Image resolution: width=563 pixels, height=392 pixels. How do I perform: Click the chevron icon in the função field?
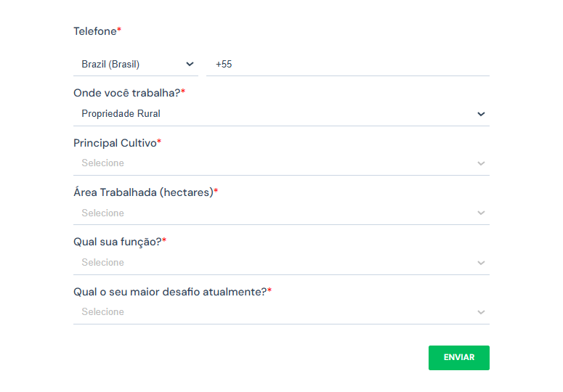tap(480, 263)
